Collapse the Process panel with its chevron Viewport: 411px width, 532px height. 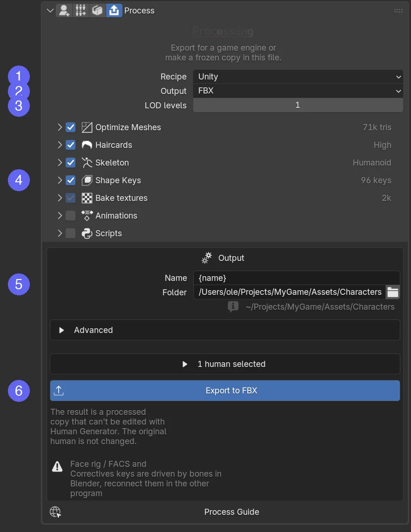click(x=50, y=11)
